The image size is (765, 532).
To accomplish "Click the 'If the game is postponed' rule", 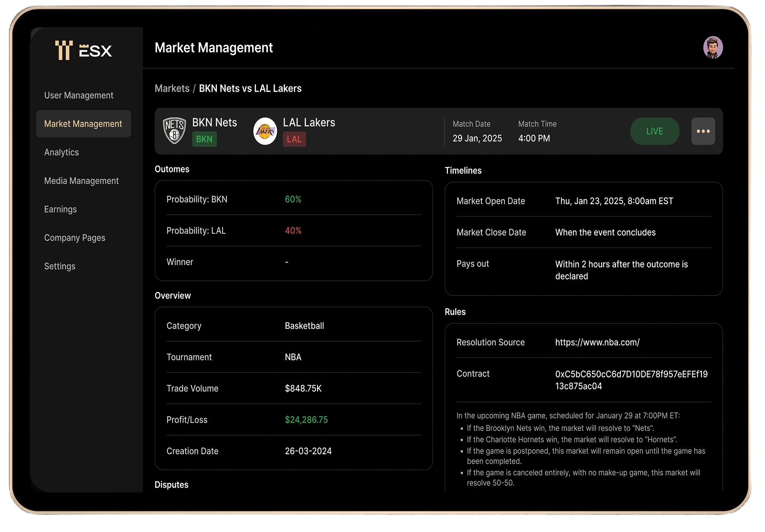I will 586,456.
